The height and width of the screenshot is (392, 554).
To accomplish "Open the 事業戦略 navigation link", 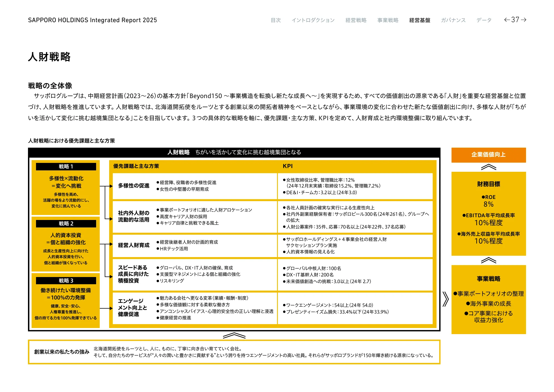I will pyautogui.click(x=388, y=20).
